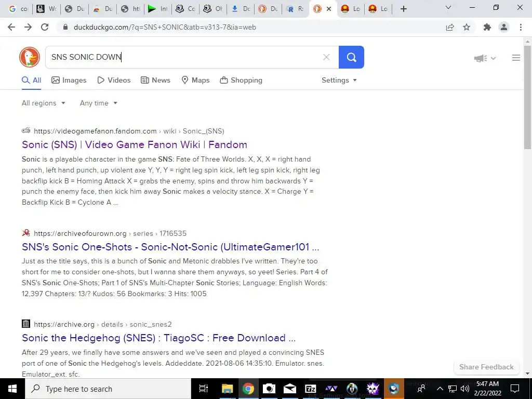Screen dimensions: 532x399
Task: Select the Maps search tab
Action: (x=195, y=81)
